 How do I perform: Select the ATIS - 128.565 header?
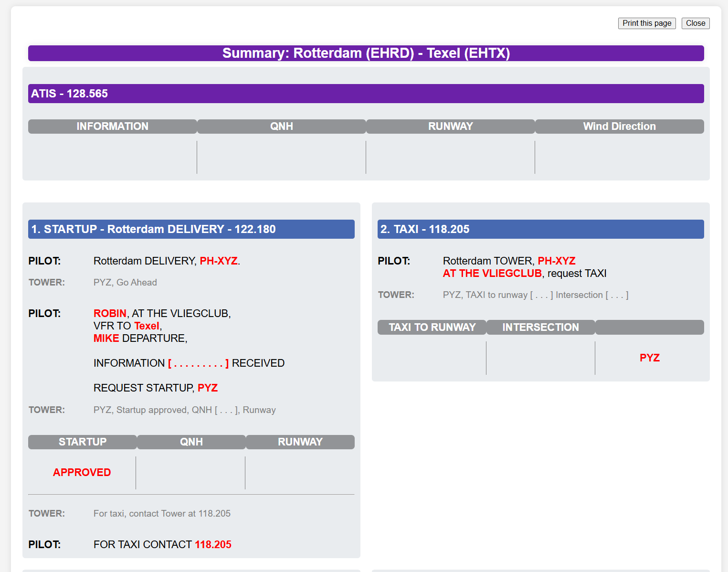pyautogui.click(x=366, y=94)
